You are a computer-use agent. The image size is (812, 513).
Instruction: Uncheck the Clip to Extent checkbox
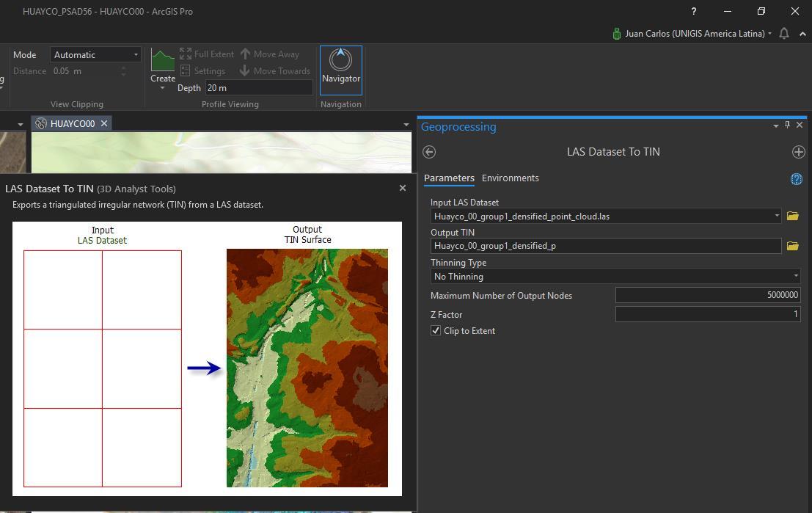436,331
